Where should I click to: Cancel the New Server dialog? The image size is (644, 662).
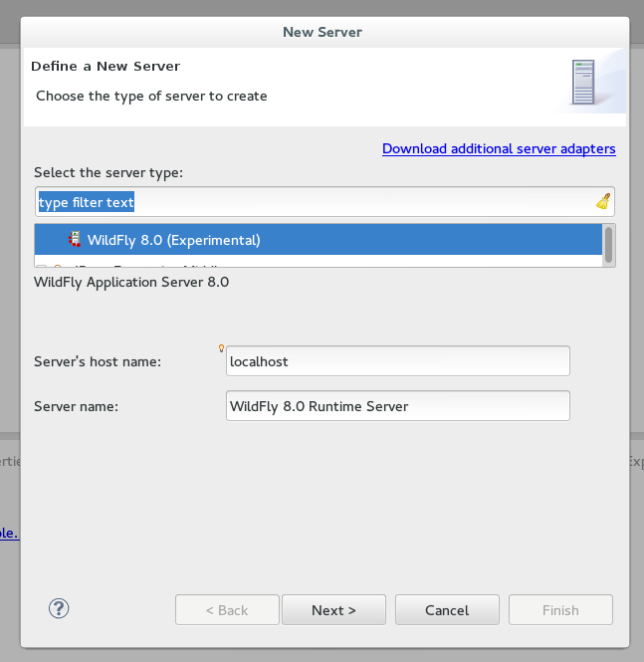click(x=447, y=609)
